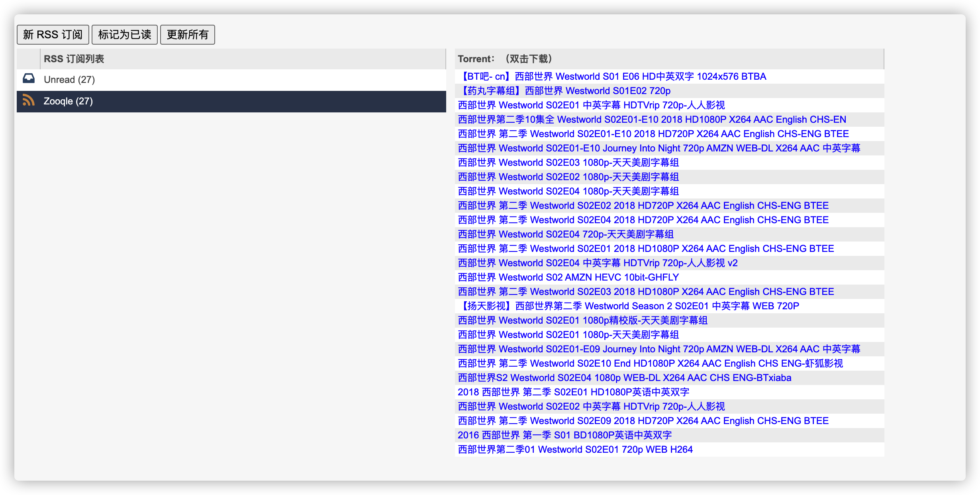Click the 扬天影视 Westworld Season 2 S02E01 link
This screenshot has height=495, width=980.
pyautogui.click(x=629, y=306)
